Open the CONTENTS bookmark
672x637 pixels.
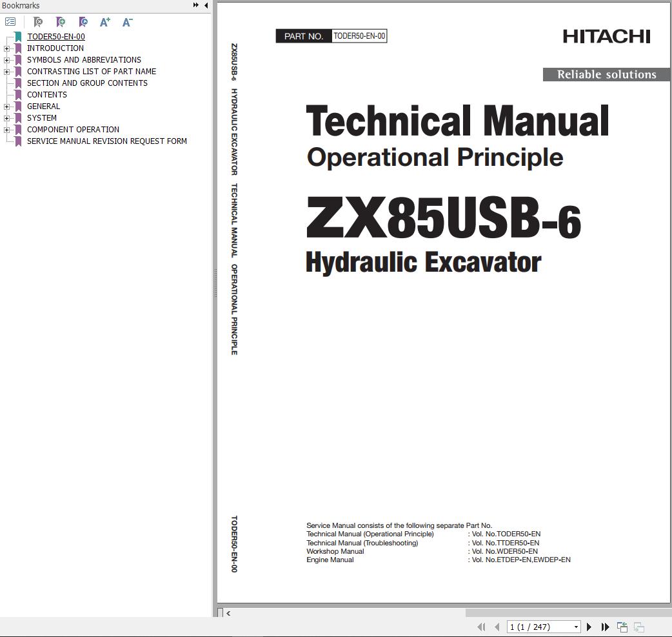(x=46, y=94)
